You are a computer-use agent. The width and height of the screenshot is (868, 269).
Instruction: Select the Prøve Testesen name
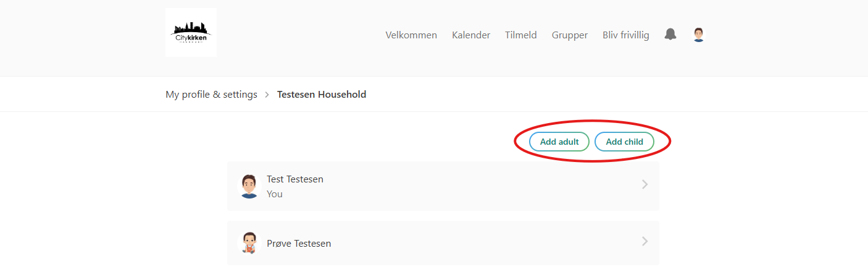point(299,244)
